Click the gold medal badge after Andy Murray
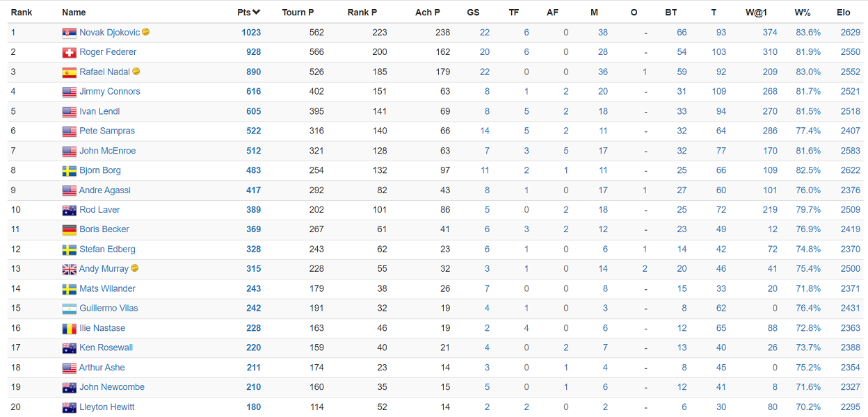 [x=135, y=268]
